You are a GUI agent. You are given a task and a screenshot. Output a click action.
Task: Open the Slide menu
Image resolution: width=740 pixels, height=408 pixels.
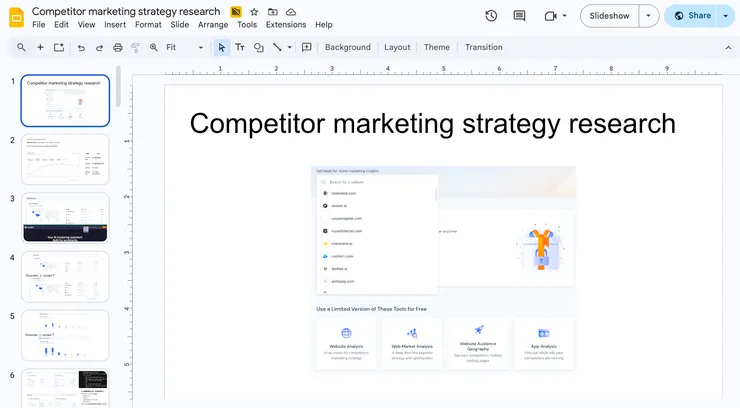(180, 25)
